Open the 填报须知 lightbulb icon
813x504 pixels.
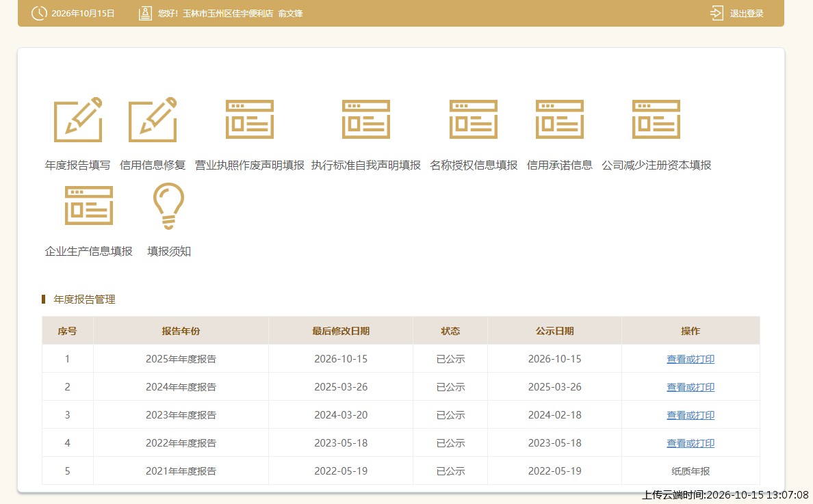(x=168, y=206)
